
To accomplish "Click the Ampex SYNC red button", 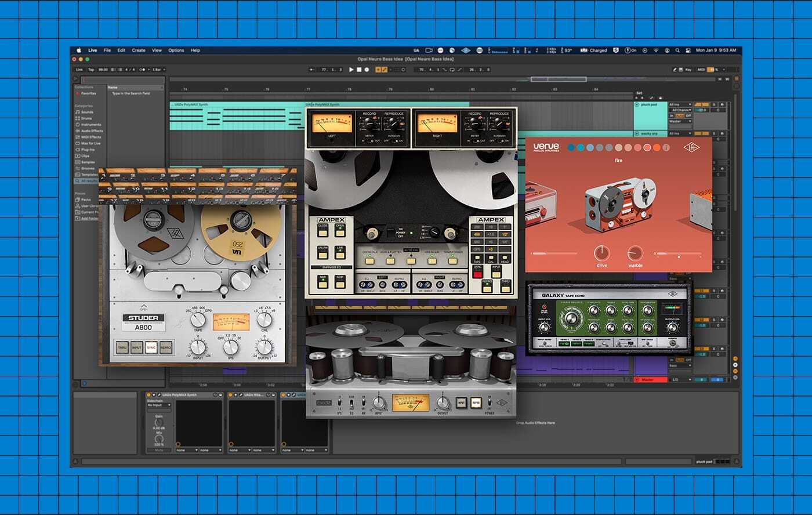I will pos(478,270).
